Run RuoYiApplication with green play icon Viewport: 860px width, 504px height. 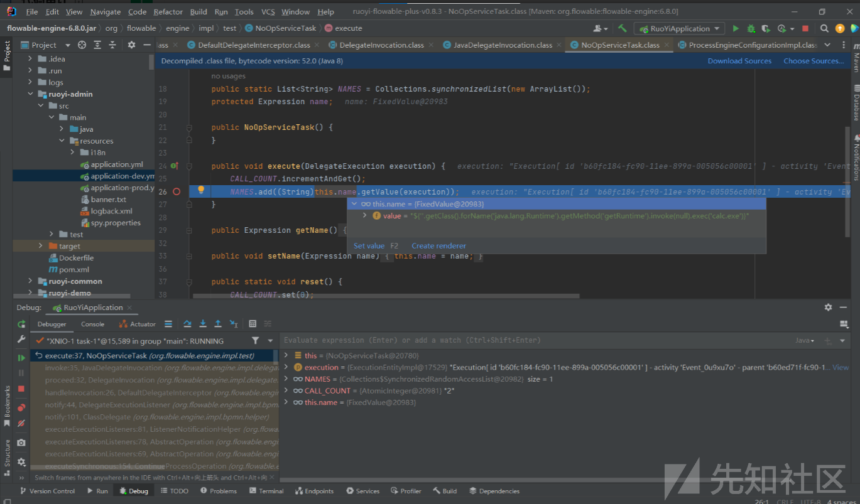pyautogui.click(x=736, y=28)
